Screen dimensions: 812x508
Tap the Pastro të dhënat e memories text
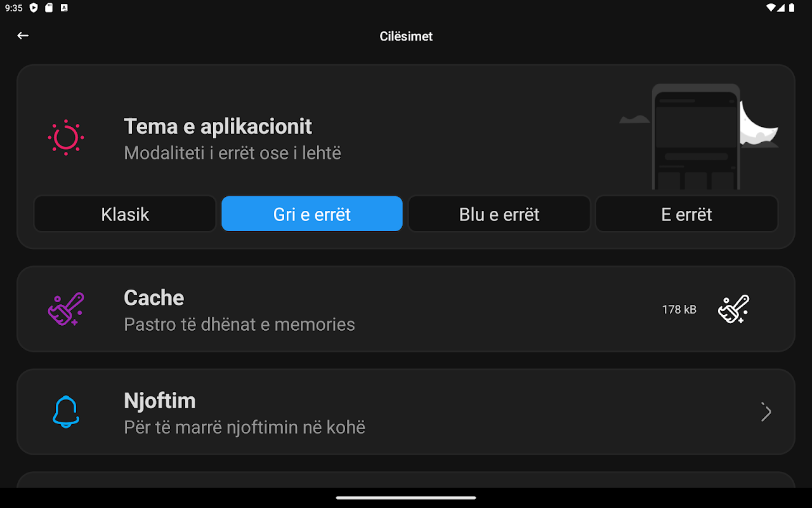click(x=239, y=324)
